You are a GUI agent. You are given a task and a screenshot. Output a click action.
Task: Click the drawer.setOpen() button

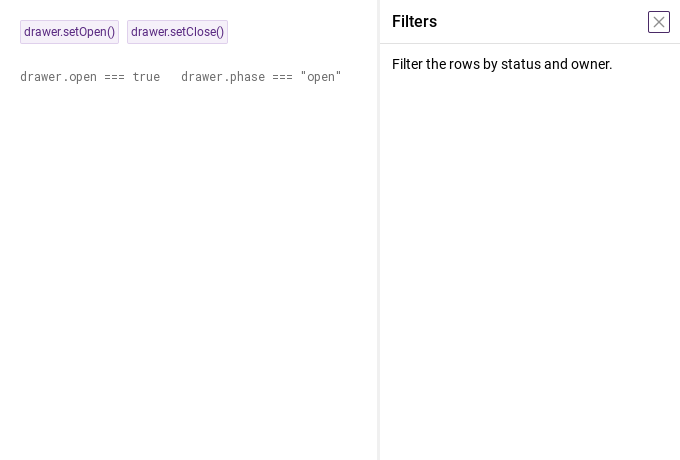pyautogui.click(x=69, y=32)
